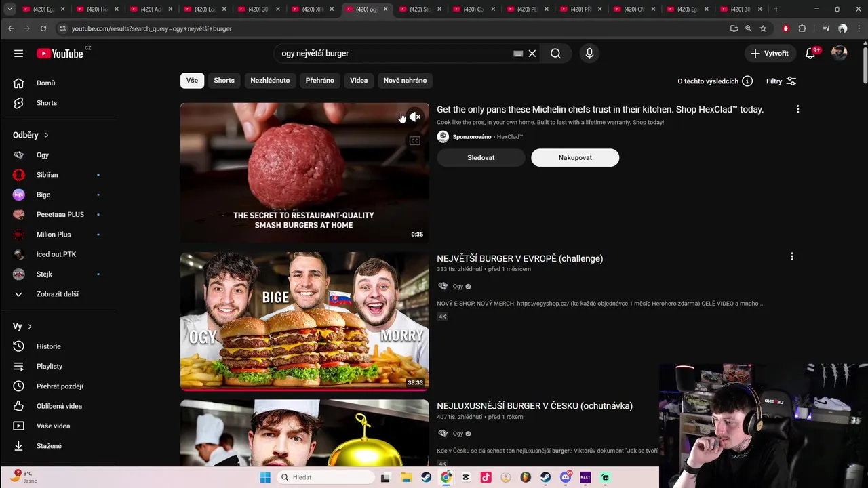Clear the search query with the X icon
868x488 pixels.
(532, 54)
